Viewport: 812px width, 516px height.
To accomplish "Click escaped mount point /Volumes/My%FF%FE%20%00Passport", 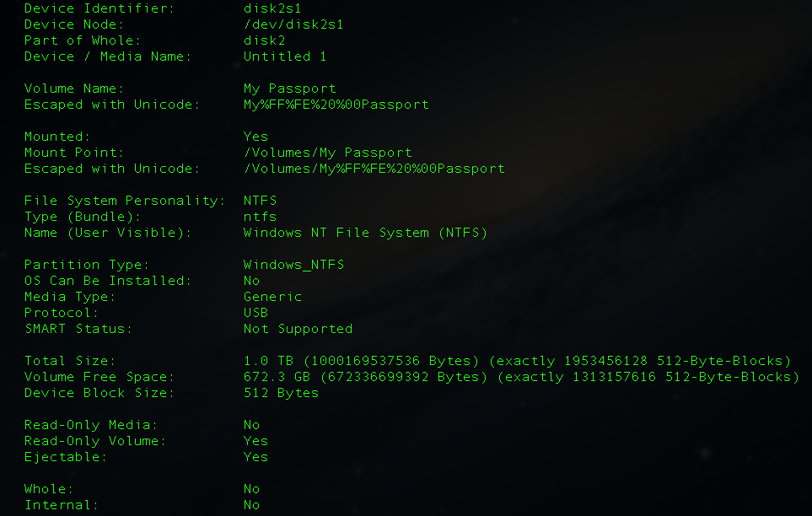I will (x=374, y=169).
